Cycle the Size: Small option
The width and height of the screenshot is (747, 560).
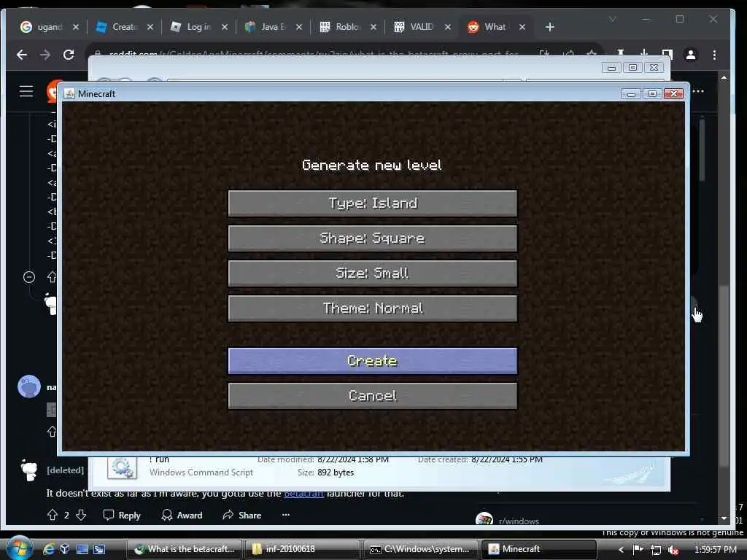coord(373,273)
